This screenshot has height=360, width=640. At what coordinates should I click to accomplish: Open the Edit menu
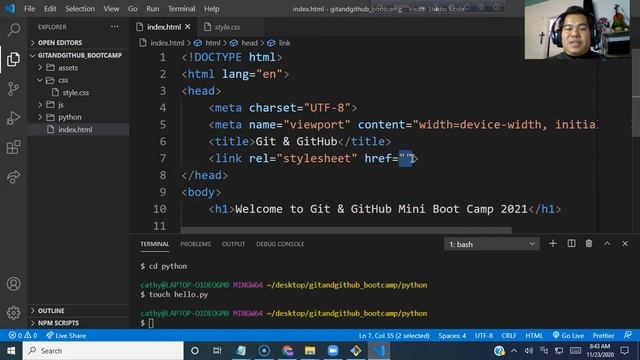click(50, 9)
